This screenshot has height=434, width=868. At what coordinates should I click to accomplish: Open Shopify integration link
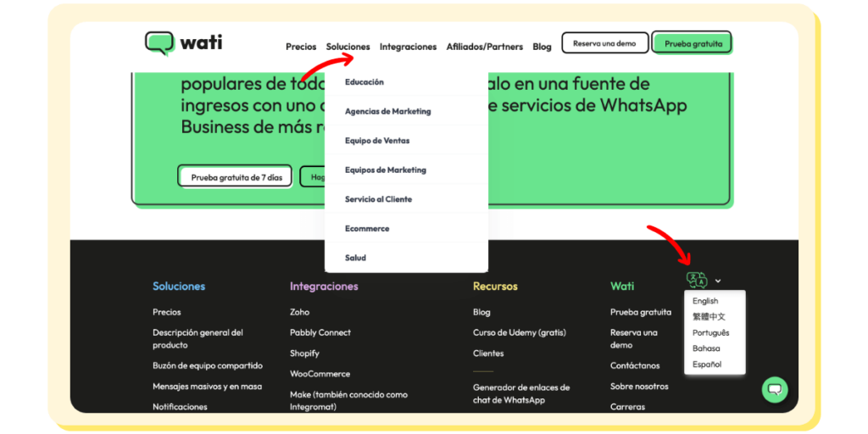(304, 353)
